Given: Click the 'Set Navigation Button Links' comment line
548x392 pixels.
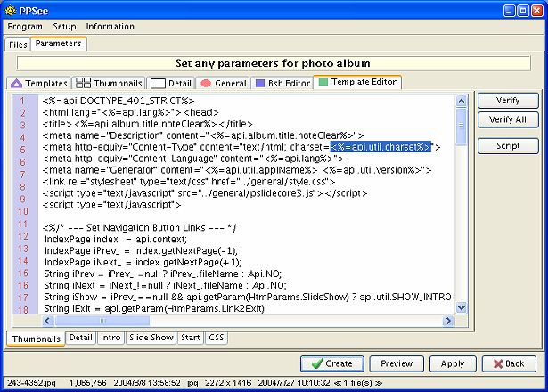Looking at the screenshot, I should 139,228.
